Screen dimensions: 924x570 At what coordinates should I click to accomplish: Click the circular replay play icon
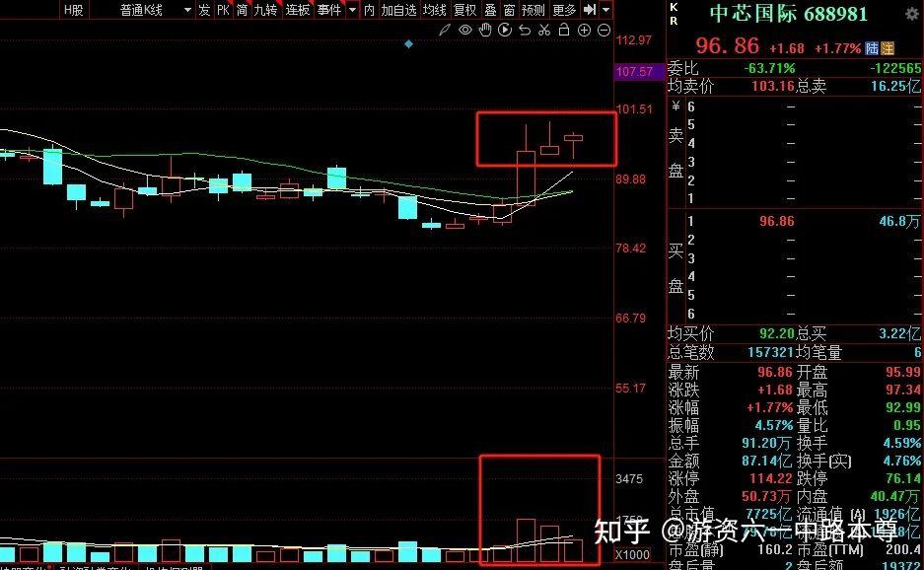[505, 30]
